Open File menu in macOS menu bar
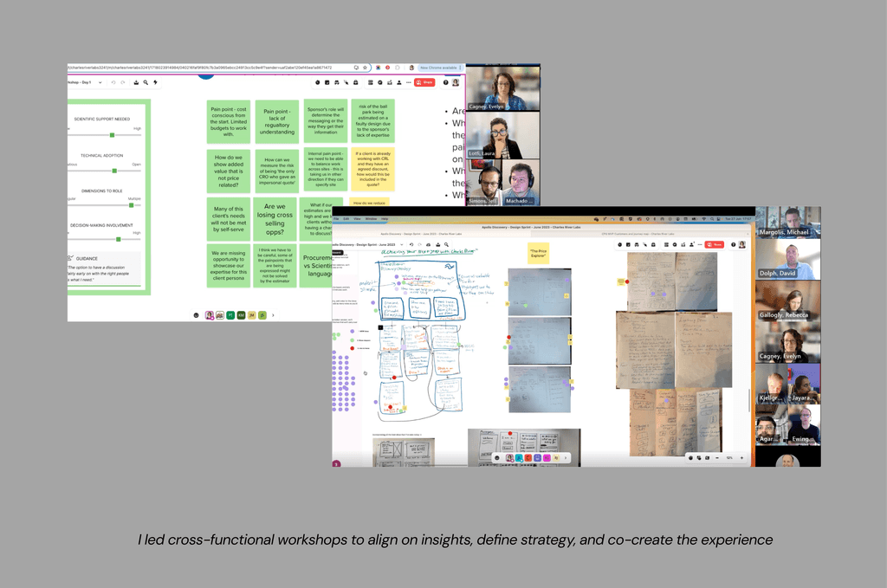Image resolution: width=887 pixels, height=588 pixels. point(336,219)
